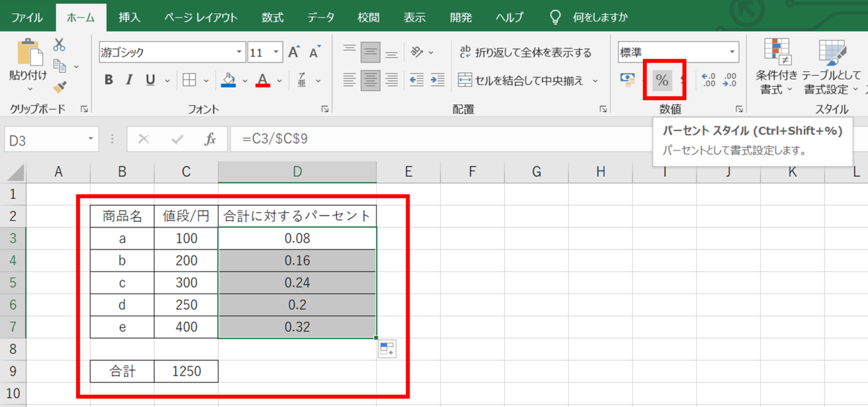Enable wrap text (折り返して全体を表示する)
This screenshot has width=868, height=407.
(526, 52)
